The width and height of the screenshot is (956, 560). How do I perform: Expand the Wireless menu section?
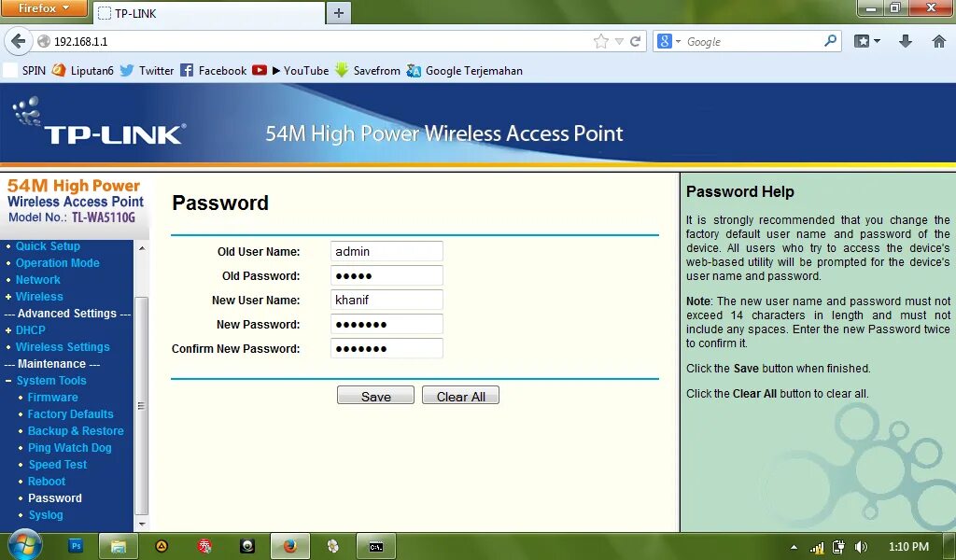coord(8,297)
